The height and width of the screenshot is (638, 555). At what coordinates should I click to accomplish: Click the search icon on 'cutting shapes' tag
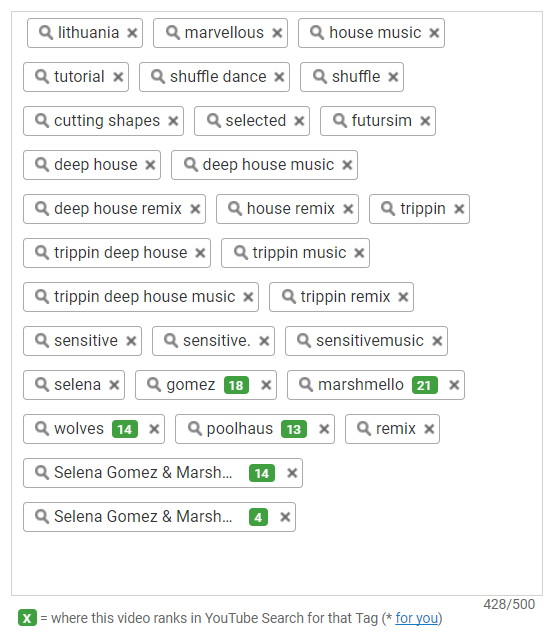[42, 120]
